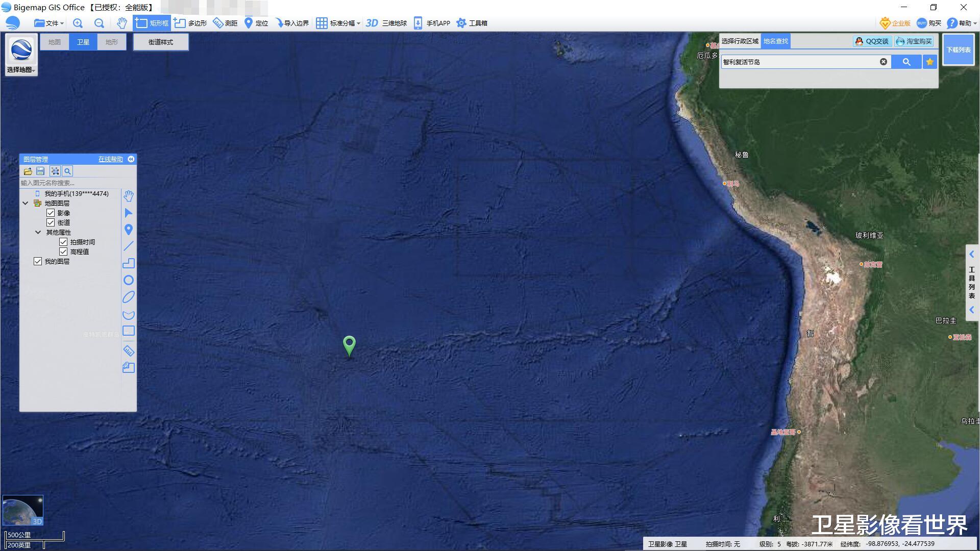980x551 pixels.
Task: Uncheck the 影像 imagery layer checkbox
Action: click(51, 213)
